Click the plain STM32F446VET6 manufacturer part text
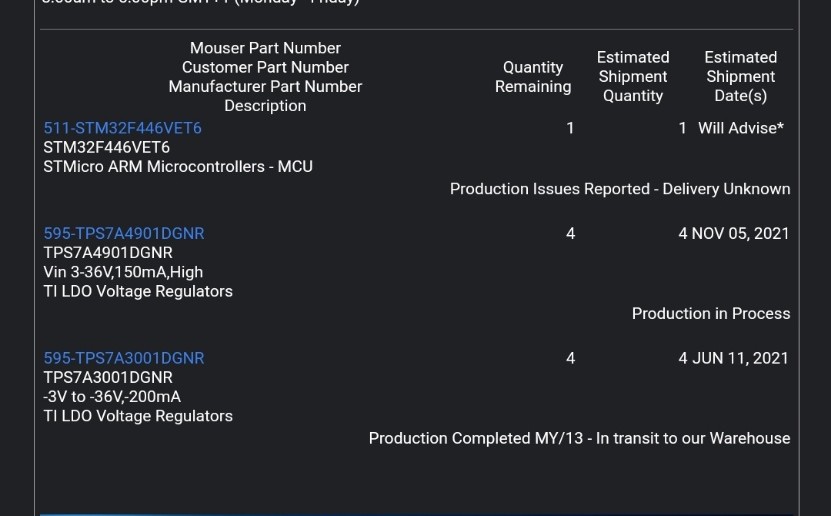The width and height of the screenshot is (831, 516). point(107,147)
